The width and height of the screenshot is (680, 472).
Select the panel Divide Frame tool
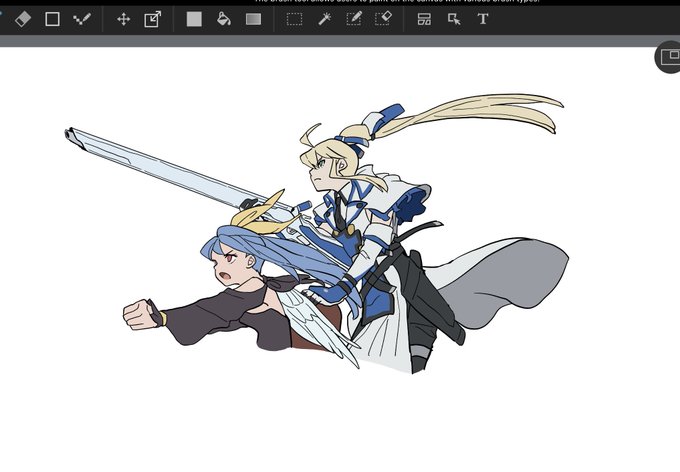(424, 19)
